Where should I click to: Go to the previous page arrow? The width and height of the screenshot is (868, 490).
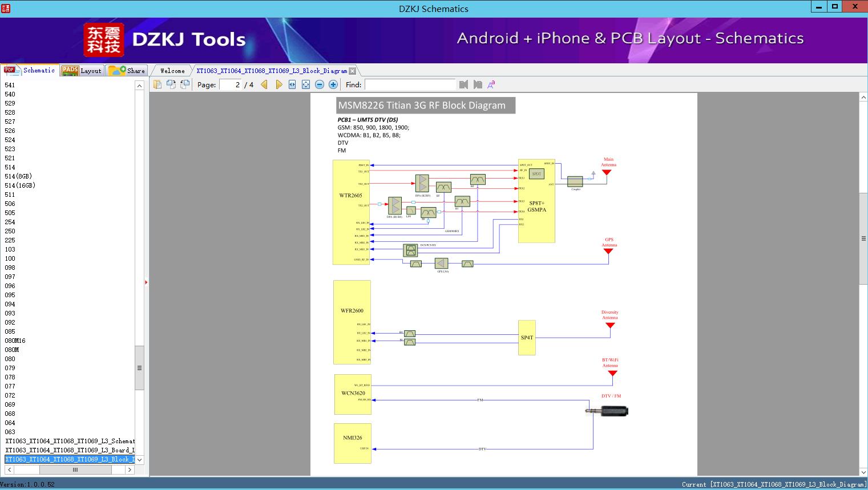[x=264, y=84]
